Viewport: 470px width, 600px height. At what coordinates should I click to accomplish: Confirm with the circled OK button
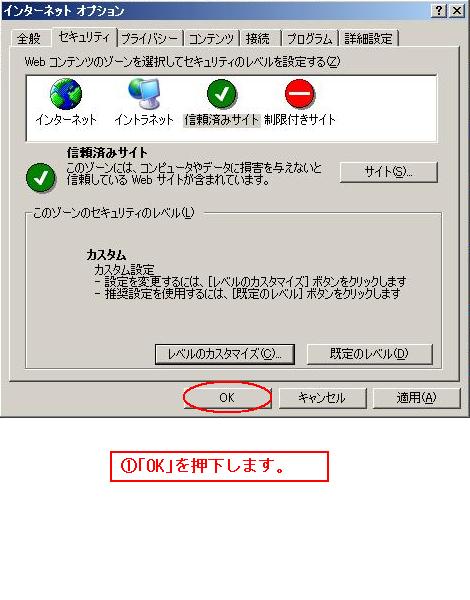(227, 398)
